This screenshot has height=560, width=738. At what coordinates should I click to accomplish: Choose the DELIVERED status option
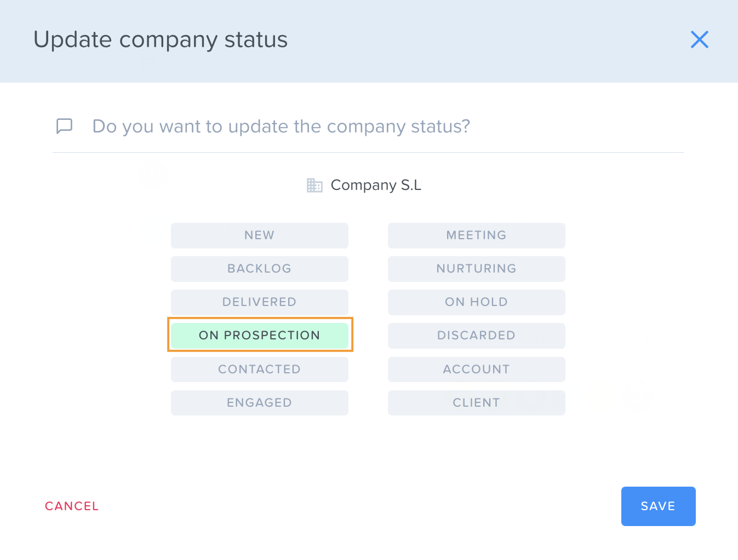tap(260, 302)
